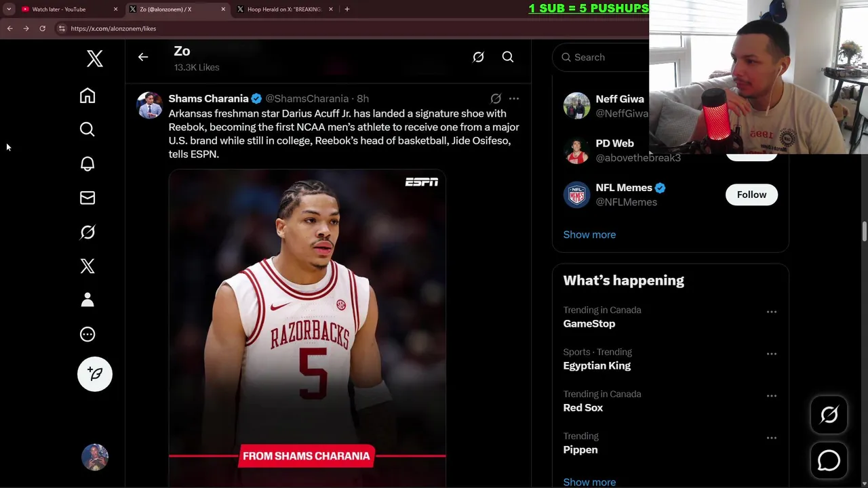Go back with the profile back arrow
The image size is (868, 488).
click(143, 57)
